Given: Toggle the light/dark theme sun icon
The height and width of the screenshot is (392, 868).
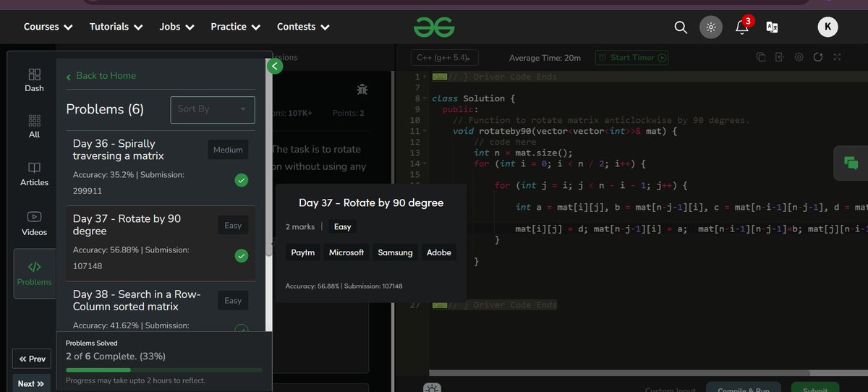Looking at the screenshot, I should pos(711,27).
